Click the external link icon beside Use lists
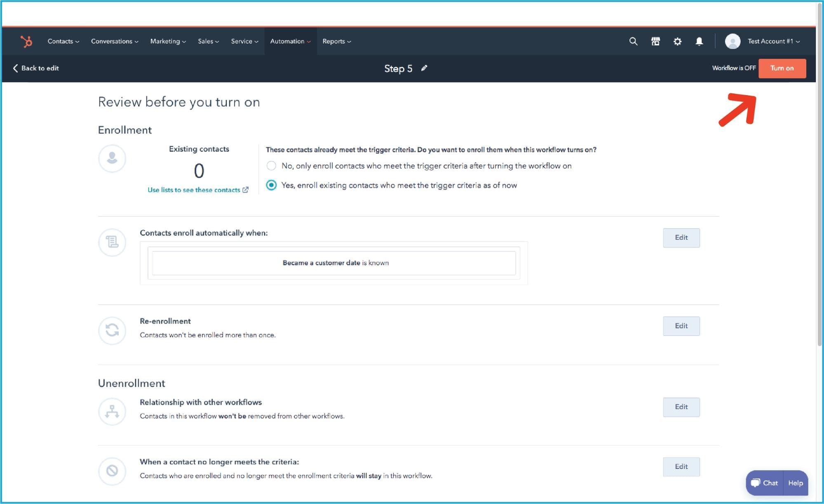This screenshot has width=824, height=504. coord(246,190)
